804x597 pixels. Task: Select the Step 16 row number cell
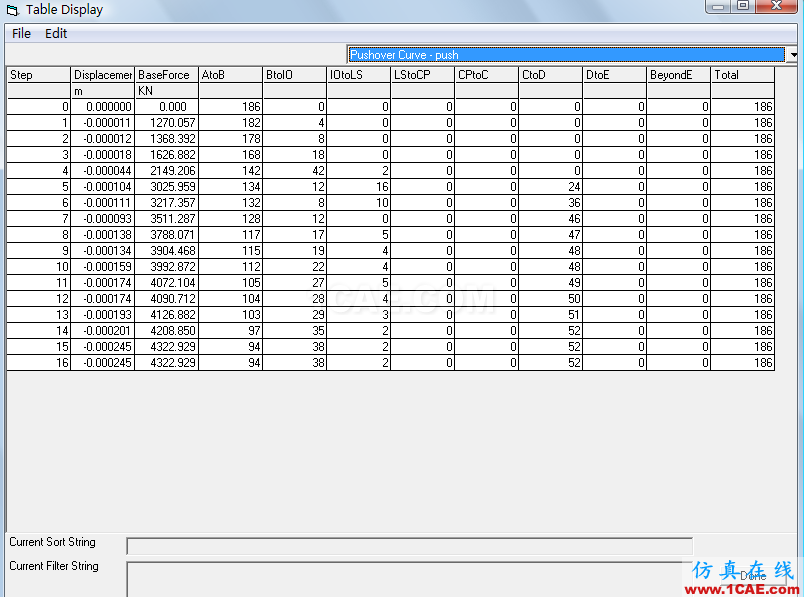point(38,363)
